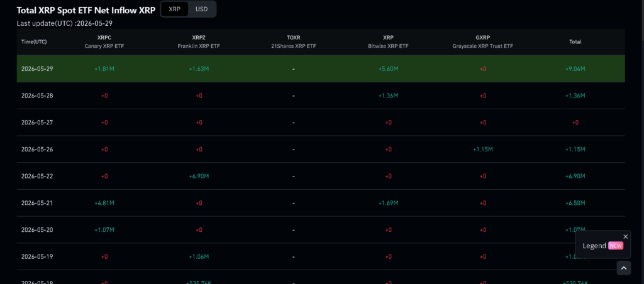Select the GXRP Grayscale XRP Trust header
Viewport: 644px width, 284px height.
(482, 42)
